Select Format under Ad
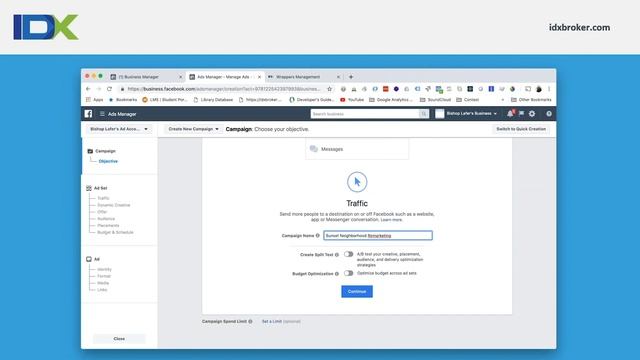 coord(104,276)
